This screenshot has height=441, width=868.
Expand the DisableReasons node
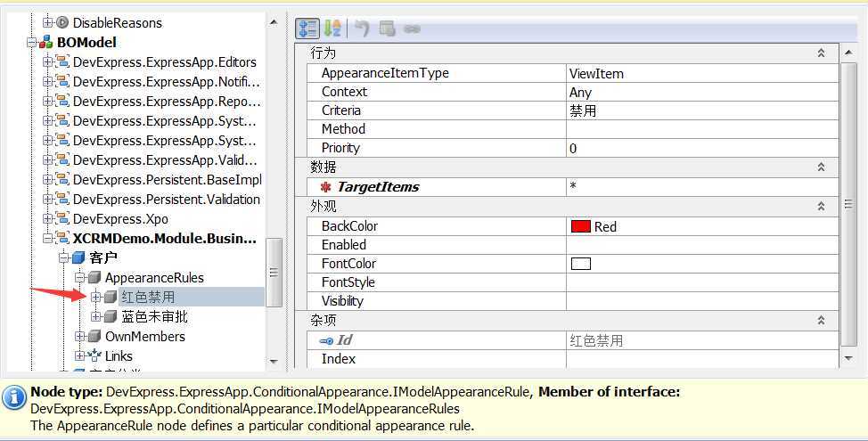(x=47, y=22)
